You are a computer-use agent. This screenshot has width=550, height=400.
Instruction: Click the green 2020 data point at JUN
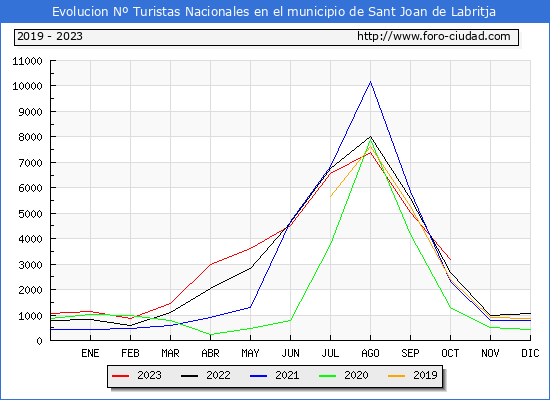pos(290,320)
